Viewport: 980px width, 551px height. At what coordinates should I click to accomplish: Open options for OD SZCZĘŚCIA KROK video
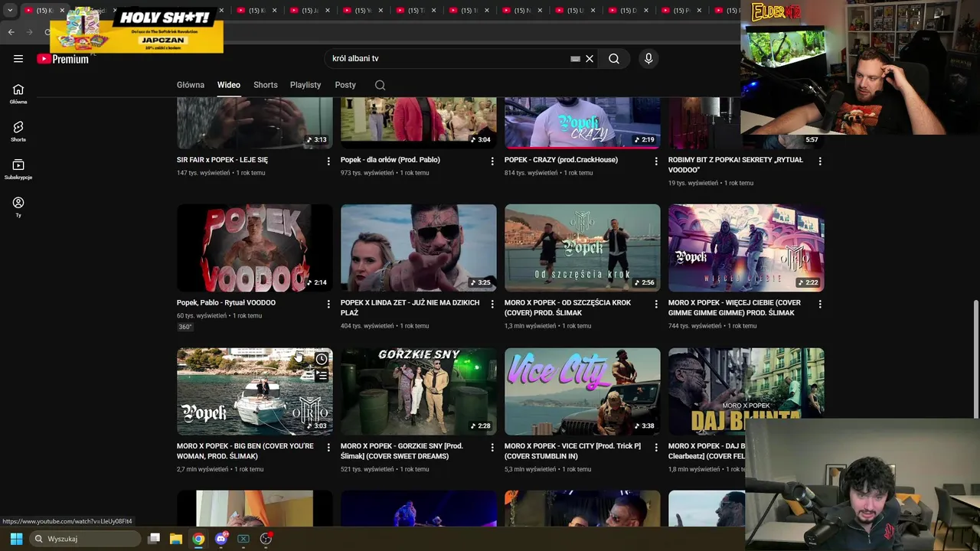coord(656,304)
